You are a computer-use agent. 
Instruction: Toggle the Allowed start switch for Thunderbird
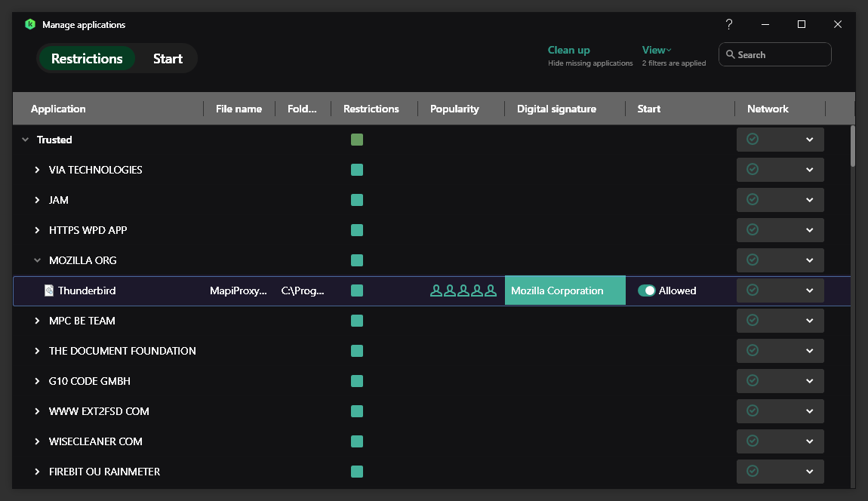(x=646, y=290)
